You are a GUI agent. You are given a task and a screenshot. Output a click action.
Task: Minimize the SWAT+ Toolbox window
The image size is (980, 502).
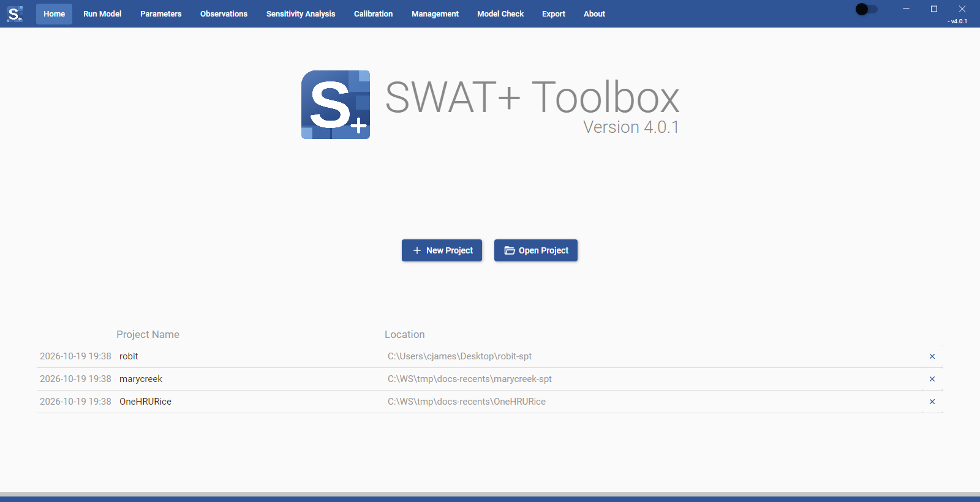(x=906, y=9)
